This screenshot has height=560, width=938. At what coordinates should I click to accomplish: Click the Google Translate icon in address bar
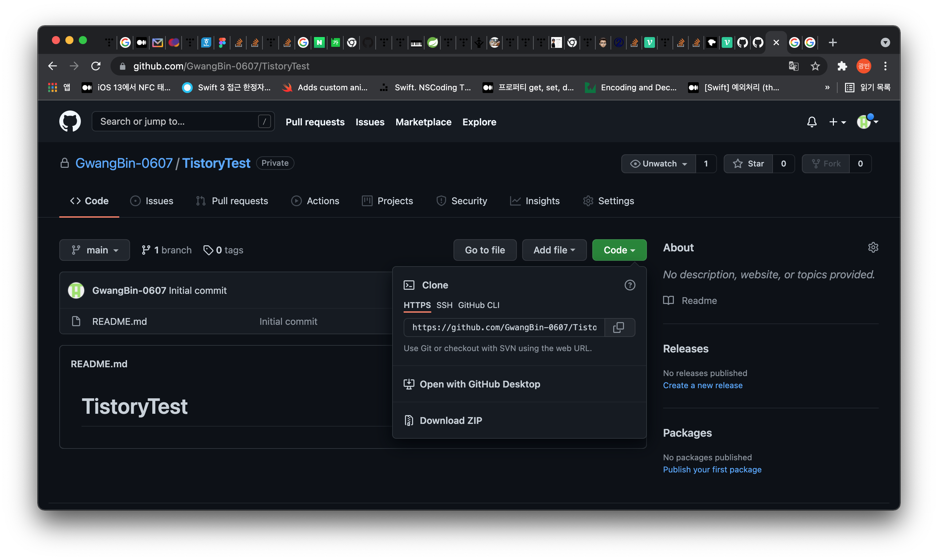pos(793,66)
